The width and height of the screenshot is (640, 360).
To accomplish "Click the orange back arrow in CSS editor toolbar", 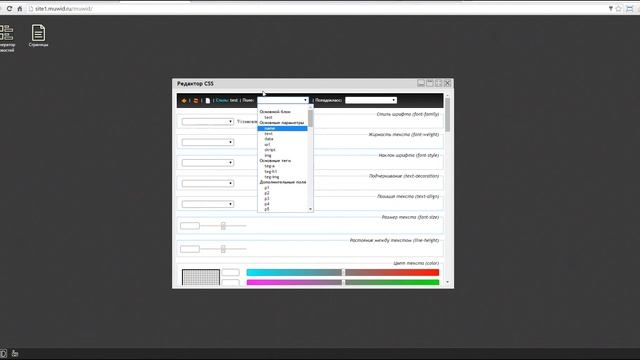I will click(x=184, y=100).
